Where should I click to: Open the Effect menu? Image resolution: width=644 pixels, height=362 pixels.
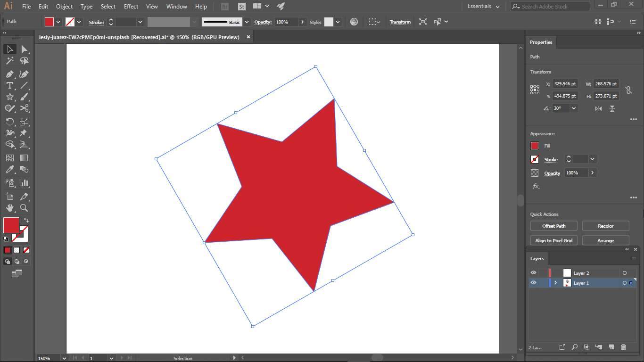pyautogui.click(x=131, y=7)
